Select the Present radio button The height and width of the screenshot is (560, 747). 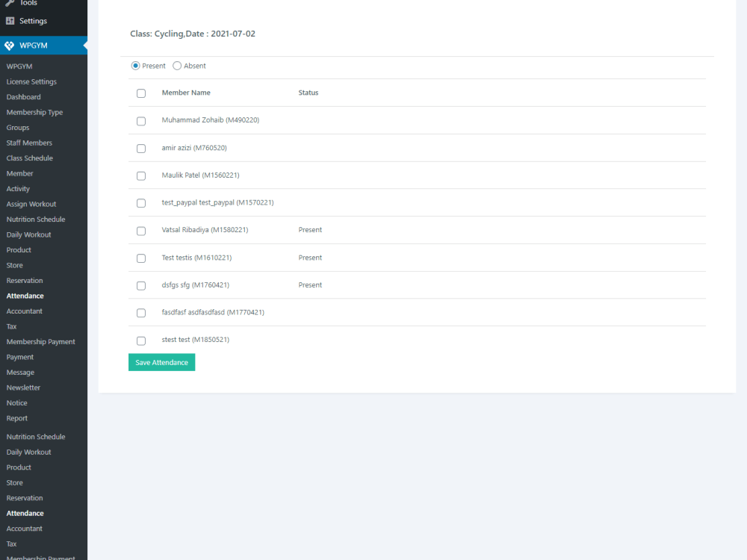click(135, 66)
